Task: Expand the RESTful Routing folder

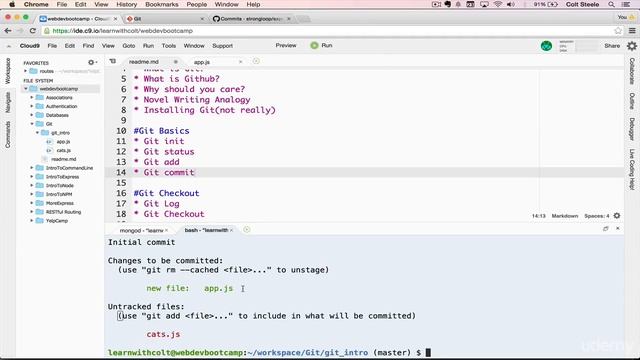Action: pyautogui.click(x=32, y=212)
